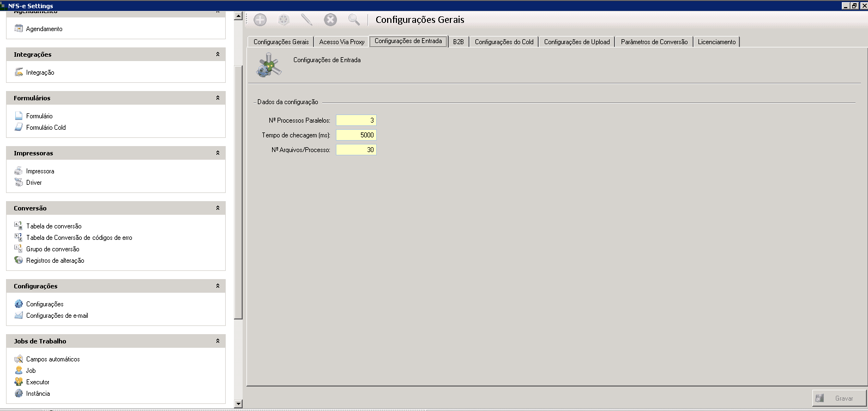Open the Executor entry
This screenshot has height=411, width=868.
click(x=38, y=382)
